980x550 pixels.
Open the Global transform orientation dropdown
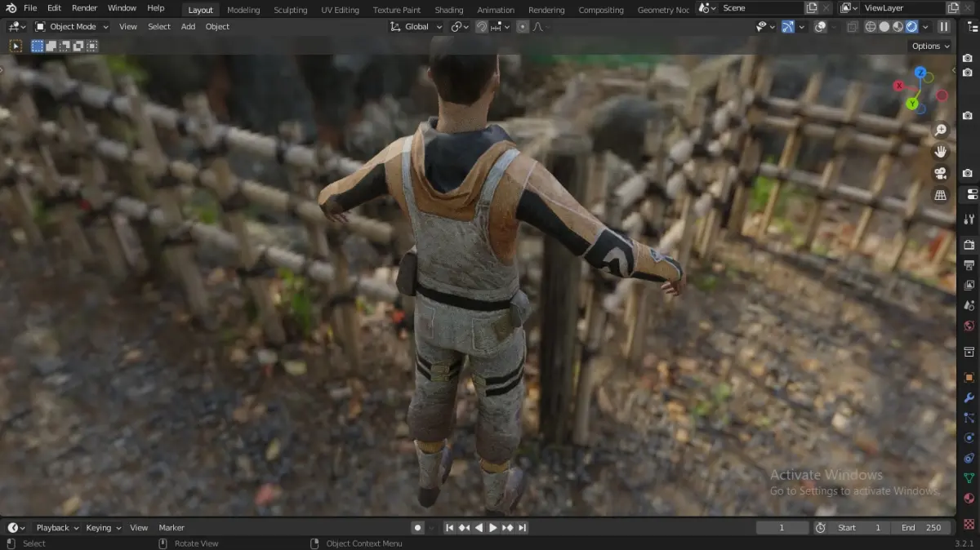[416, 26]
